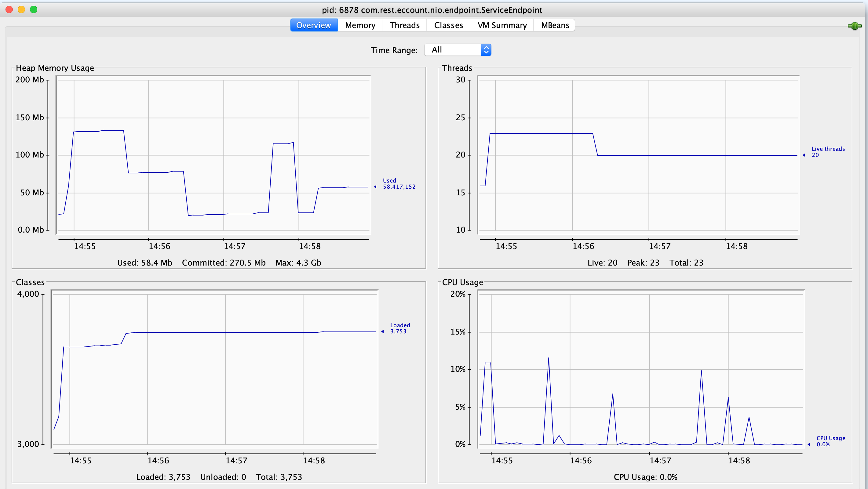Click the Loaded classes marker arrow
Image resolution: width=868 pixels, height=489 pixels.
[x=382, y=332]
